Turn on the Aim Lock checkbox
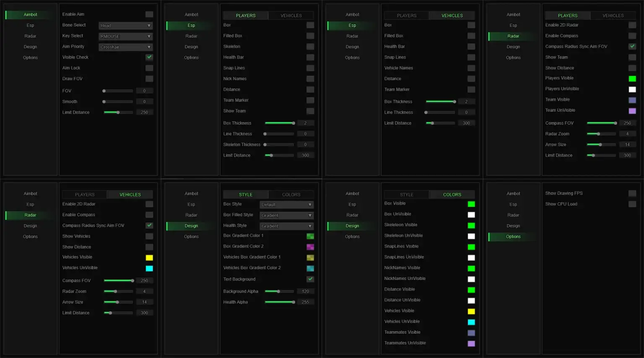The height and width of the screenshot is (358, 644). 149,68
